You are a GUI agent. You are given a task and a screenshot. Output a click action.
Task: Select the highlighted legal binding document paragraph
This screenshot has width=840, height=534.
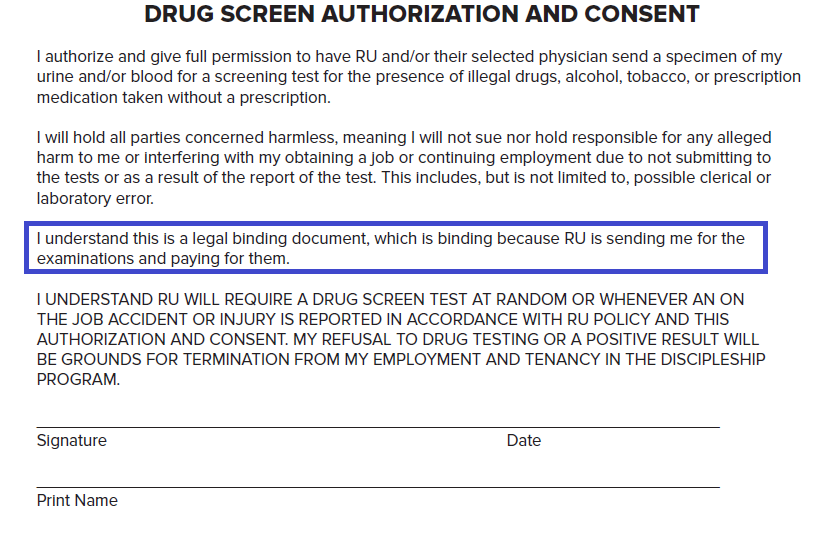[x=395, y=248]
